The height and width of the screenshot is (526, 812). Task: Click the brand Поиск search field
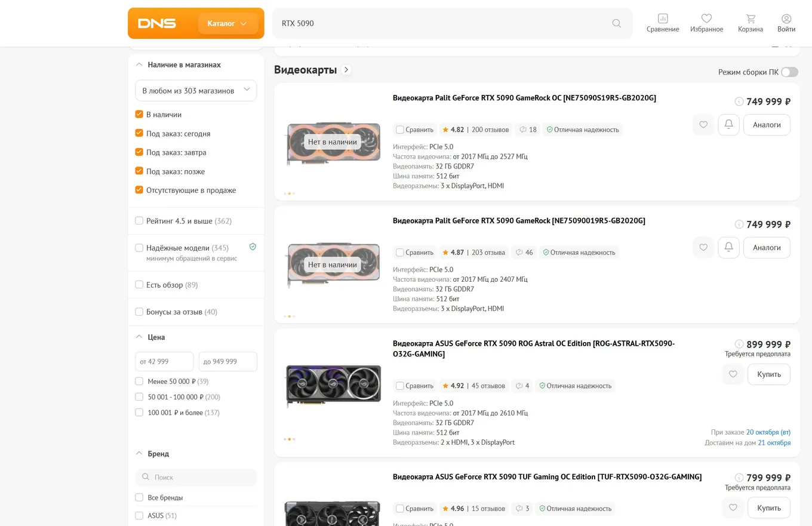pos(196,478)
